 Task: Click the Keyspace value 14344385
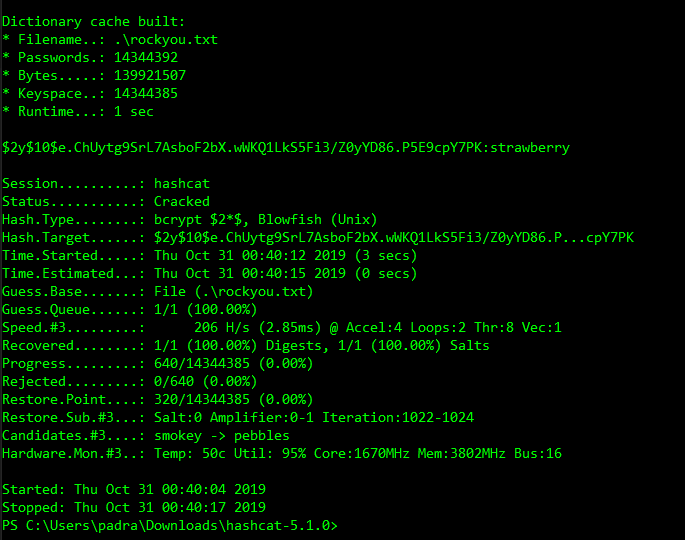[x=145, y=93]
